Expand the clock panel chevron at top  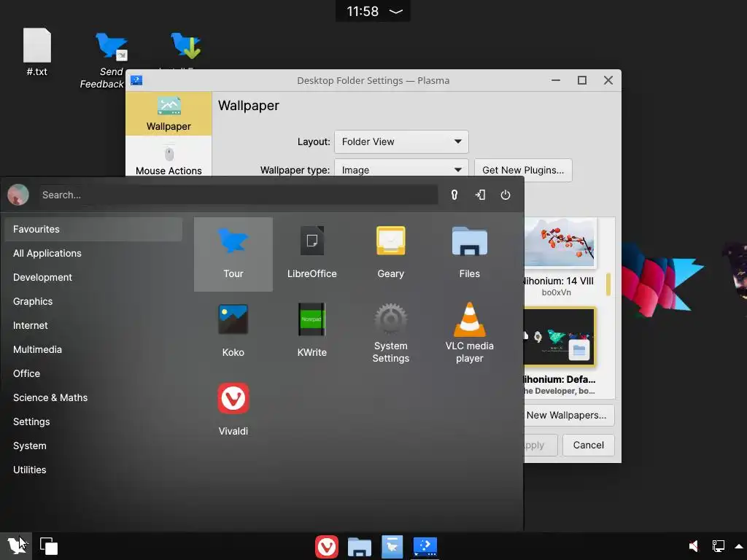396,12
